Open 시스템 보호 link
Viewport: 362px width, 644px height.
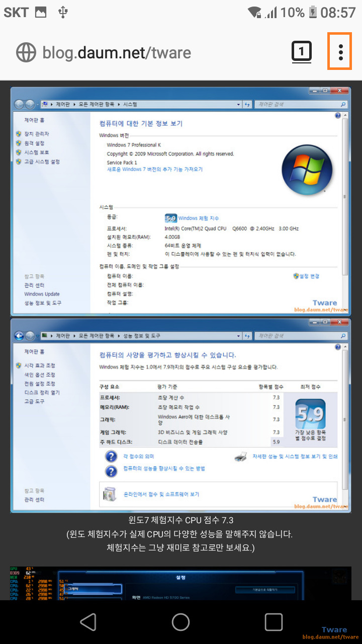point(37,152)
